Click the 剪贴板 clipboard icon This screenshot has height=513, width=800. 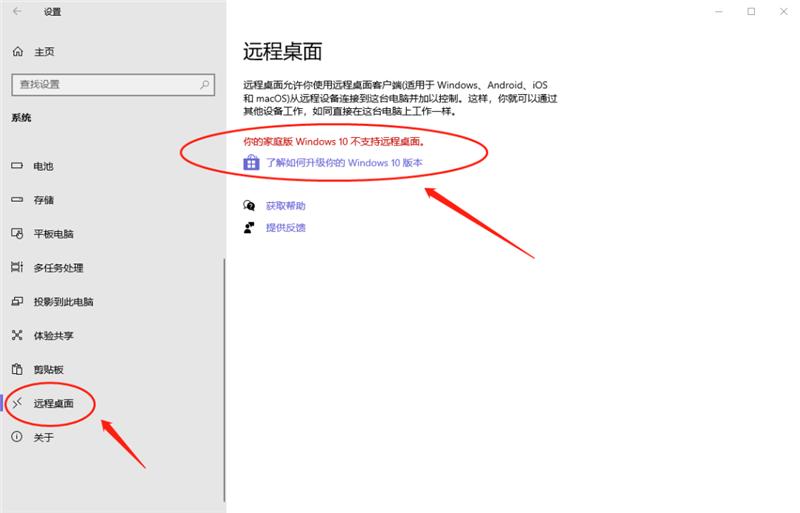(17, 369)
